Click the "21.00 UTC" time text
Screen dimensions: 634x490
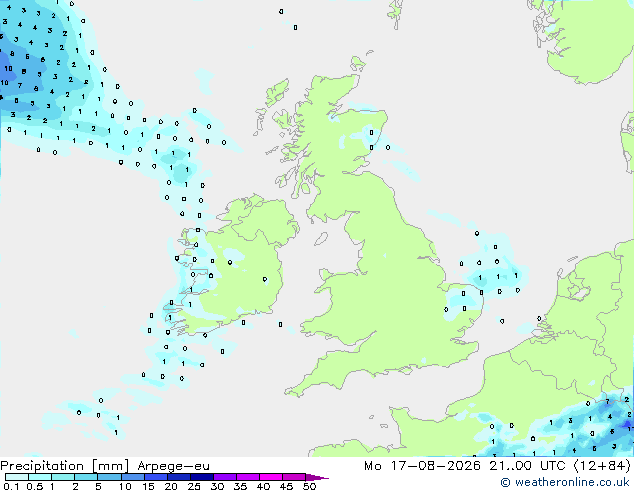(x=527, y=466)
